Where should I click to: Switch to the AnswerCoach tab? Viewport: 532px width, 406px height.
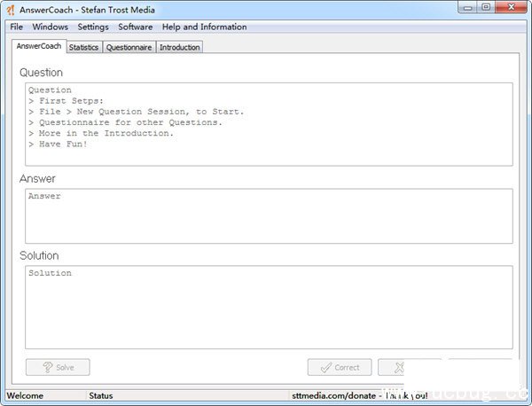click(x=38, y=46)
